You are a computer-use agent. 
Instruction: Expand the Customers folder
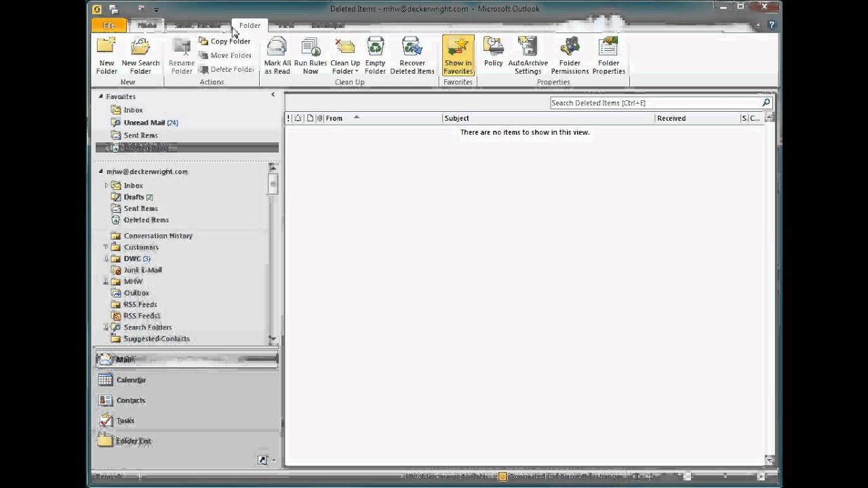(106, 247)
